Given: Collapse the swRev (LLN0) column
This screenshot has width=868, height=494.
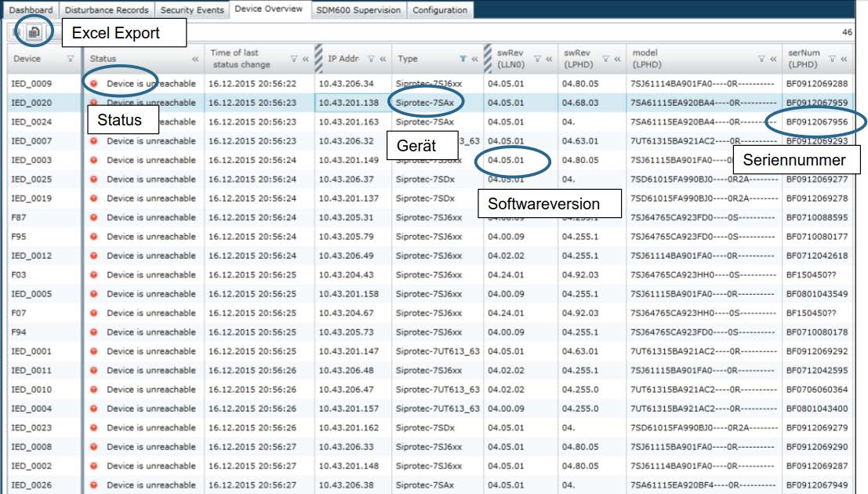Looking at the screenshot, I should pyautogui.click(x=549, y=59).
